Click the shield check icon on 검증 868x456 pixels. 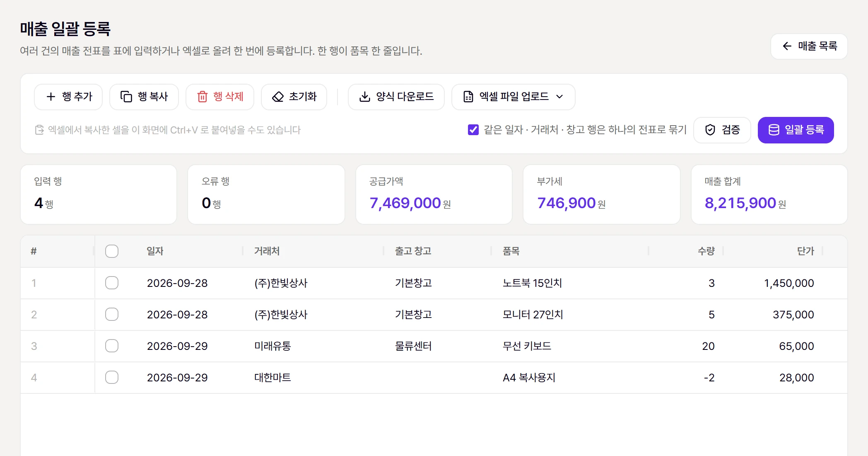[x=710, y=130]
